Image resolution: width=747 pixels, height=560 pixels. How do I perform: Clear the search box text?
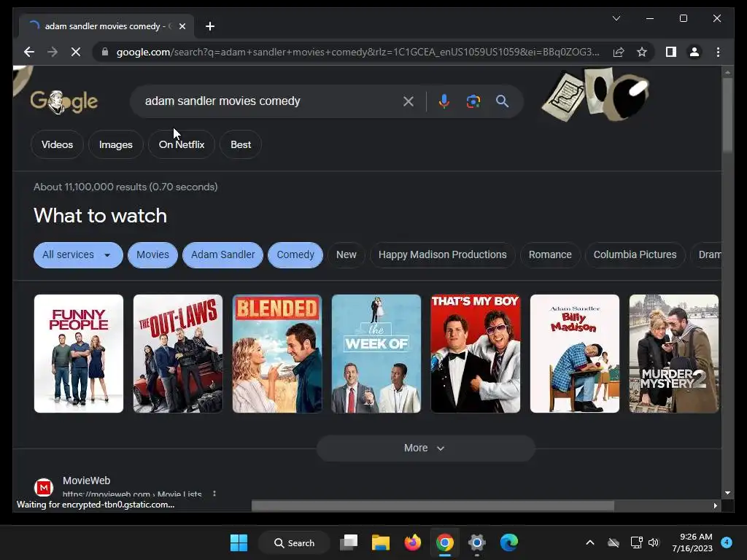pos(409,101)
